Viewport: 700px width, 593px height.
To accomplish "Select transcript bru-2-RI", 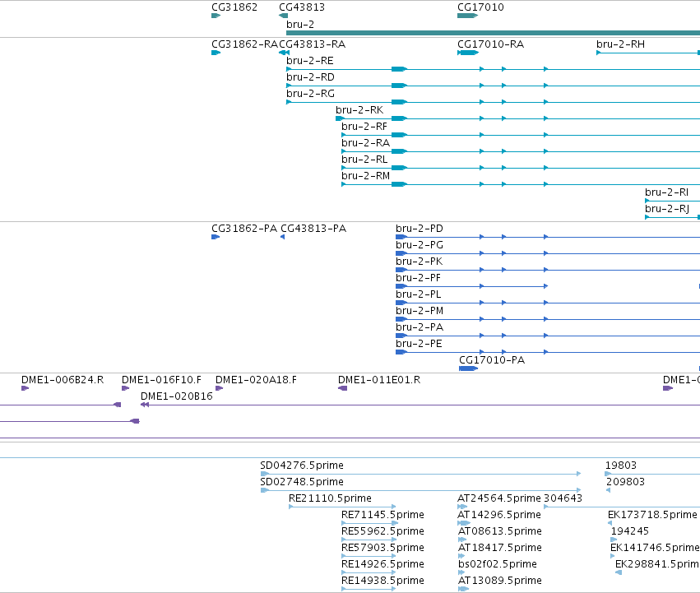I will pyautogui.click(x=672, y=201).
